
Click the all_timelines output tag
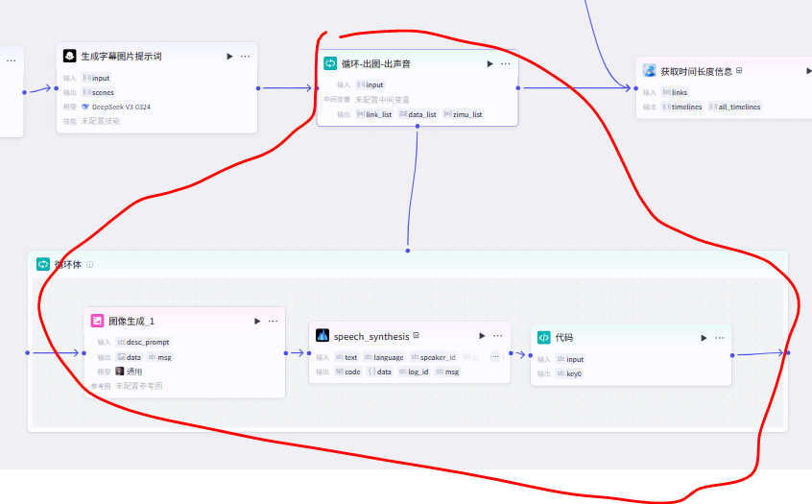[735, 107]
